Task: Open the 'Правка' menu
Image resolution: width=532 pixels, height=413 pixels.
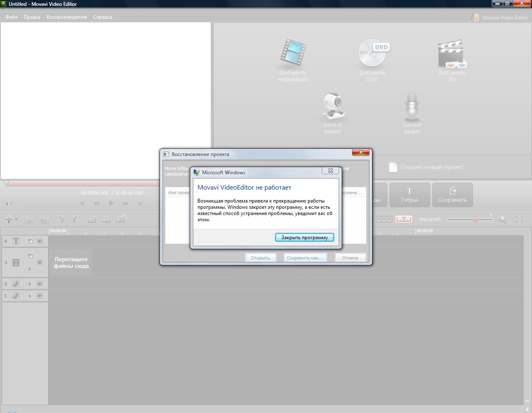Action: [32, 17]
